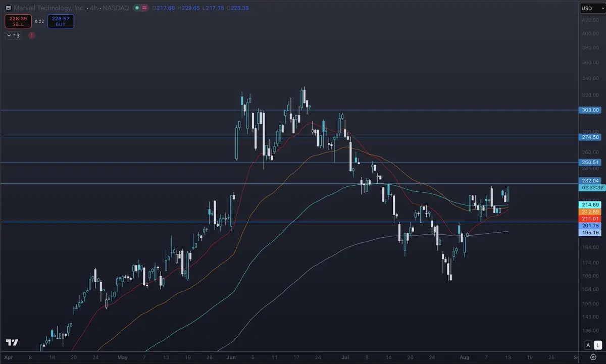Click the orange 212.89 moving average label

click(589, 212)
